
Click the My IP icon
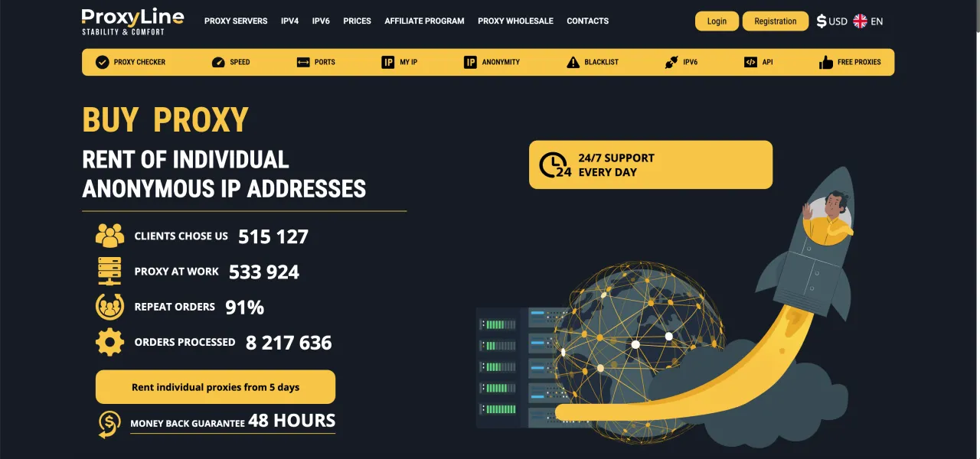pos(388,62)
